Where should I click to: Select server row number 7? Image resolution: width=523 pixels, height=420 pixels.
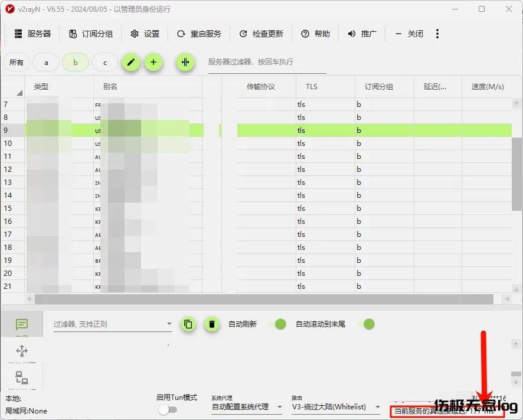(256, 105)
